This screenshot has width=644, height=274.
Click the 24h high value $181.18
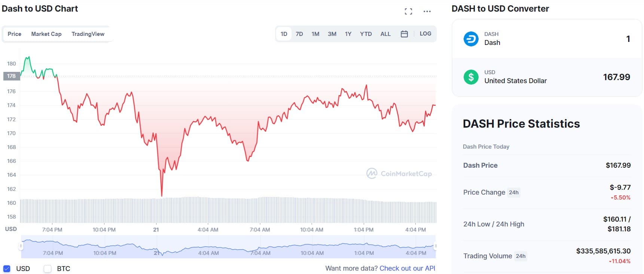point(619,229)
